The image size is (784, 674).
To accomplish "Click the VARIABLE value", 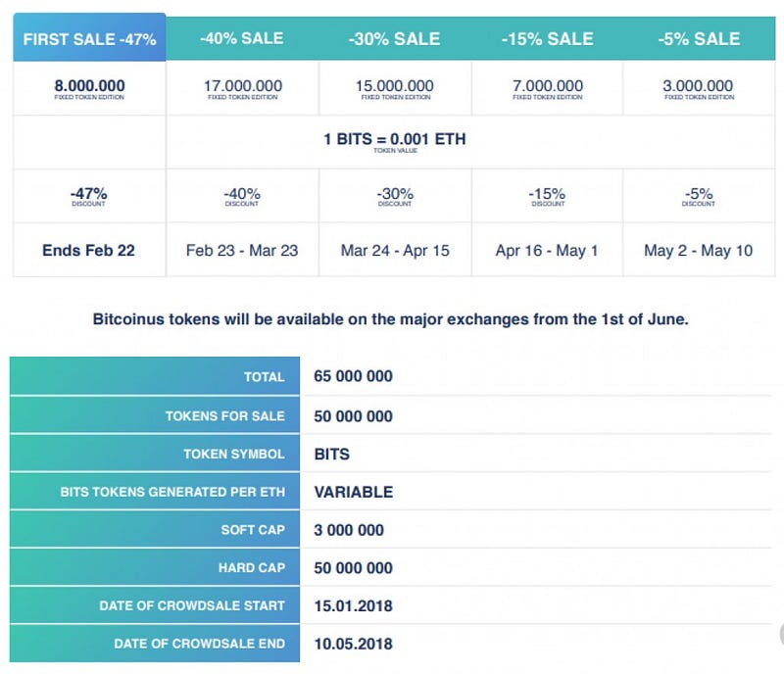I will 354,492.
